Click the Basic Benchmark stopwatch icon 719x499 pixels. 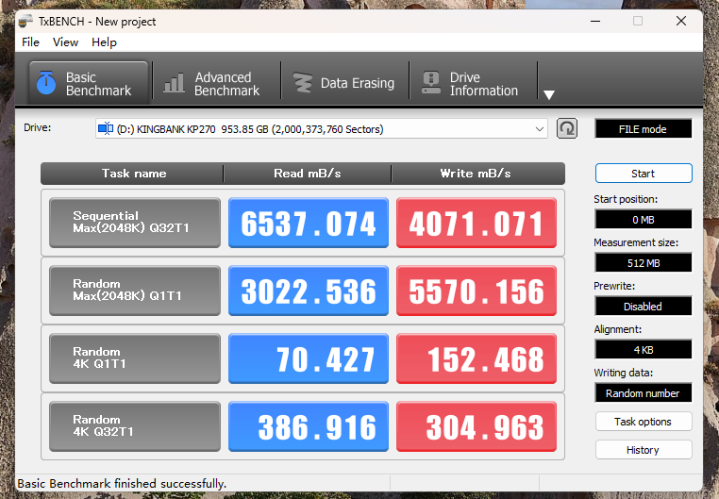coord(46,83)
